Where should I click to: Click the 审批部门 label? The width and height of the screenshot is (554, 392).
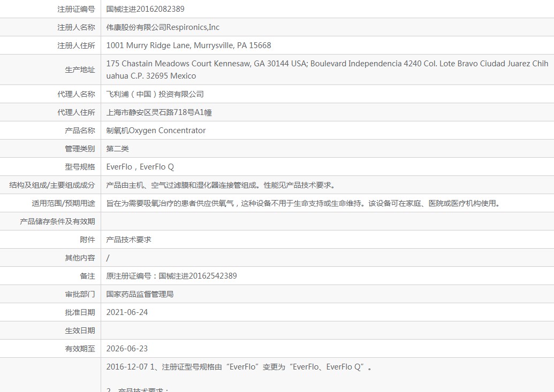coord(80,294)
